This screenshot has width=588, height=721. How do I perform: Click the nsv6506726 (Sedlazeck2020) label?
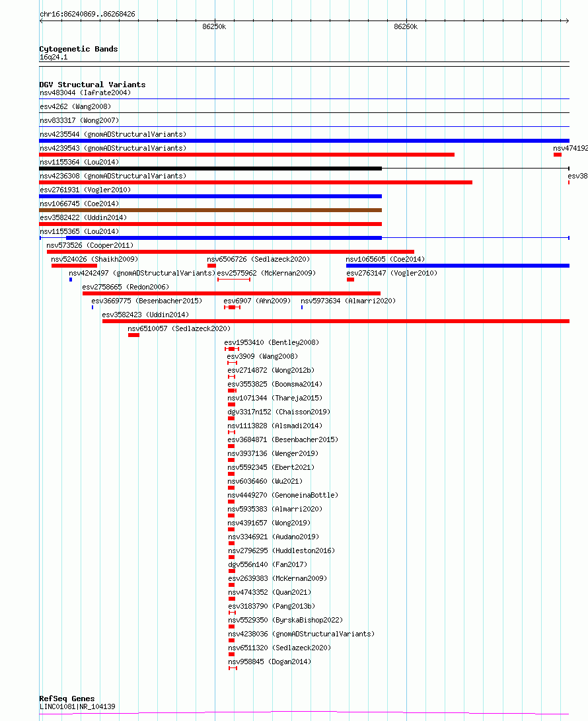pos(258,259)
